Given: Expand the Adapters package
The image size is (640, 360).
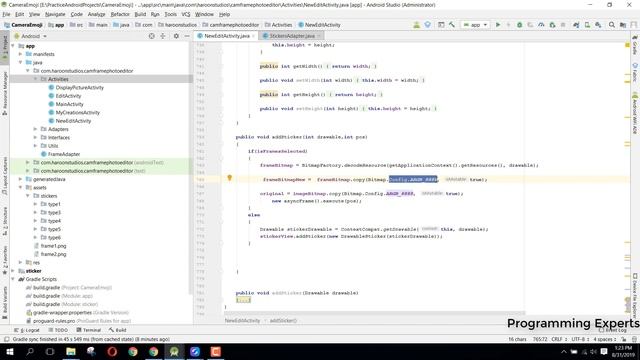Looking at the screenshot, I should pos(36,129).
